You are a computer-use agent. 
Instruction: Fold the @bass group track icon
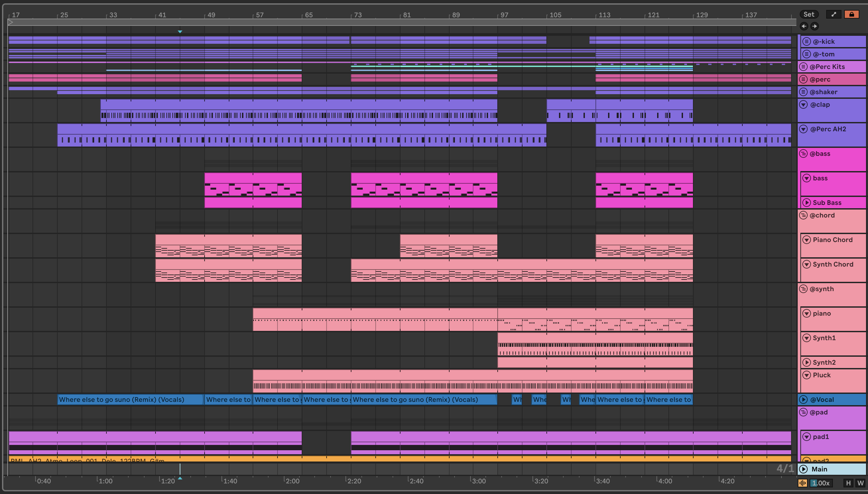(x=803, y=154)
